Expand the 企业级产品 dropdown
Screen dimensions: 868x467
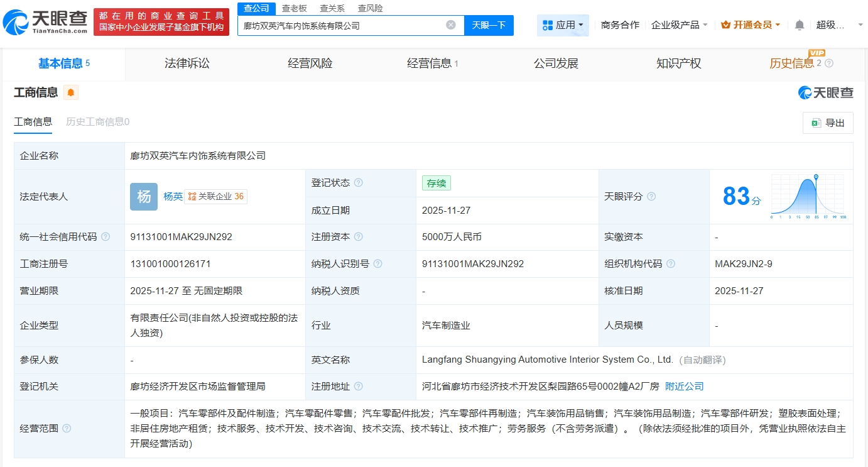tap(679, 25)
